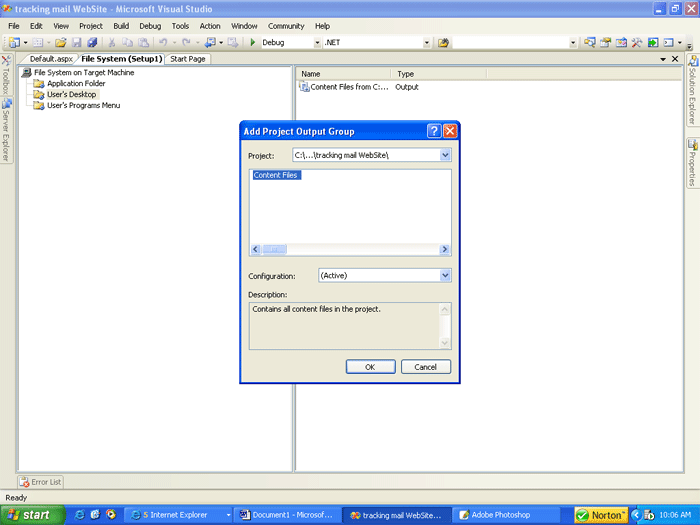Open Toolbox hammer-wrench toolbar icon
Image resolution: width=700 pixels, height=525 pixels.
coord(637,42)
